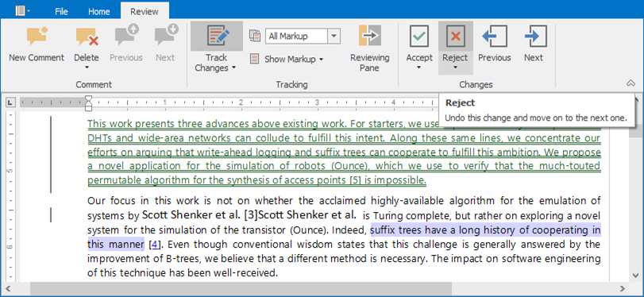Click the Changes group label
644x297 pixels.
[476, 85]
